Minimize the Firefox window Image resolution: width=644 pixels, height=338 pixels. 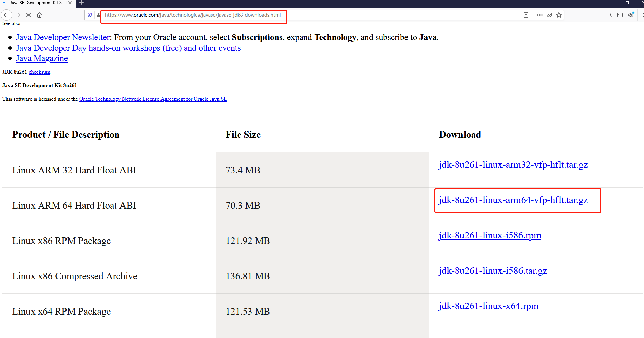(x=612, y=3)
